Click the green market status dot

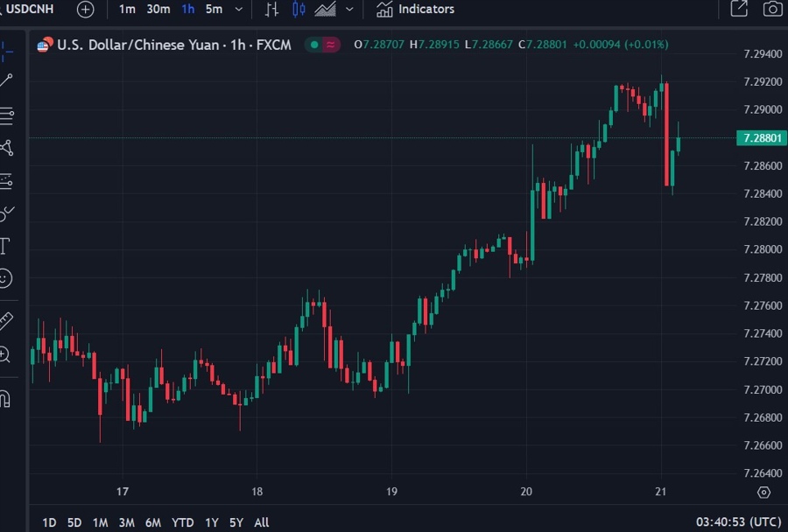tap(314, 45)
